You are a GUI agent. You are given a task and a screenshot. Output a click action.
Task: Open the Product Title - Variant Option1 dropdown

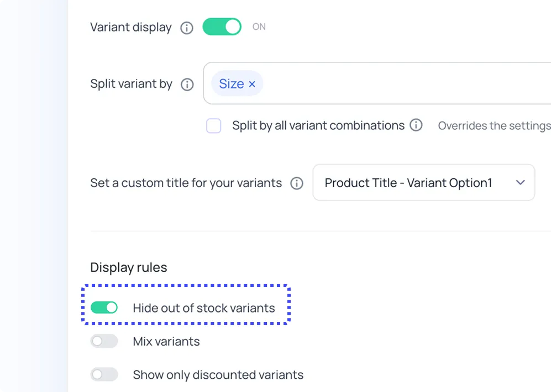tap(423, 183)
